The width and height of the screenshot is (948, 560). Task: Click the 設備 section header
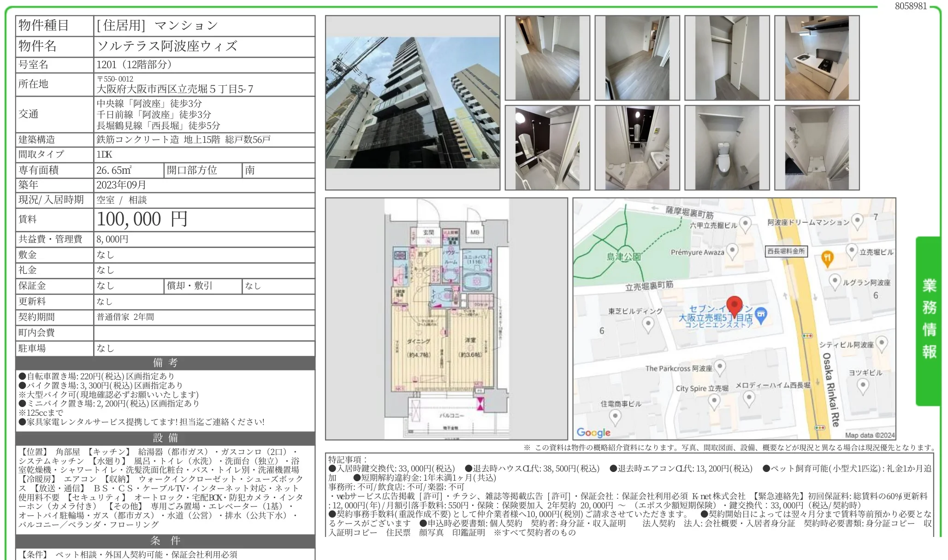(x=165, y=438)
